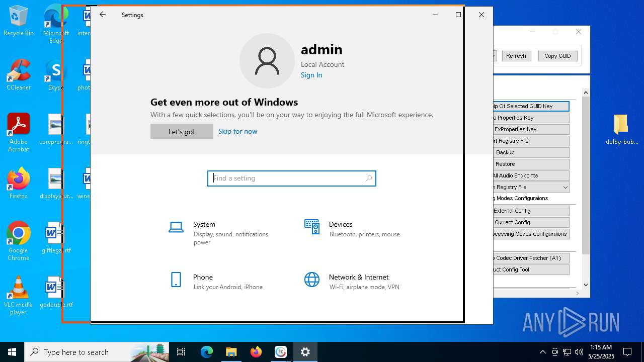This screenshot has height=362, width=644.
Task: Open the Action Center notifications icon
Action: 627,352
